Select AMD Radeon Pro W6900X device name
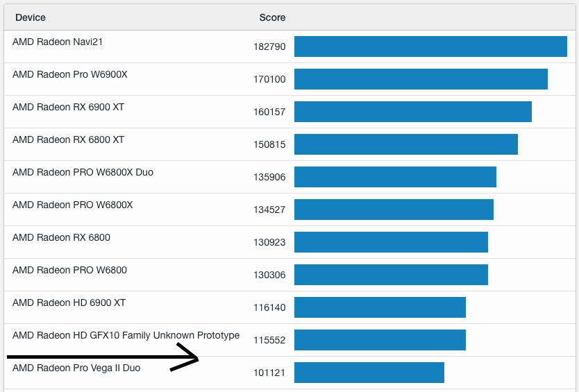Image resolution: width=579 pixels, height=392 pixels. point(70,74)
